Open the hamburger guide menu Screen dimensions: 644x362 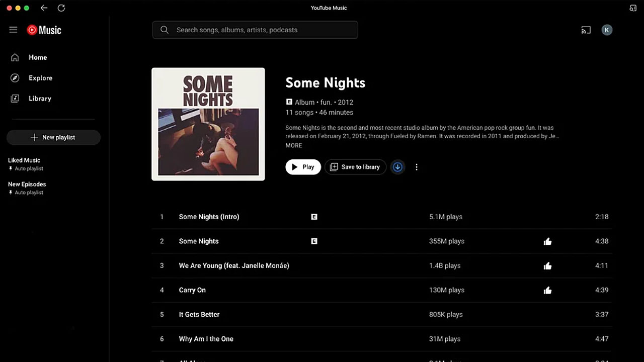(x=14, y=30)
